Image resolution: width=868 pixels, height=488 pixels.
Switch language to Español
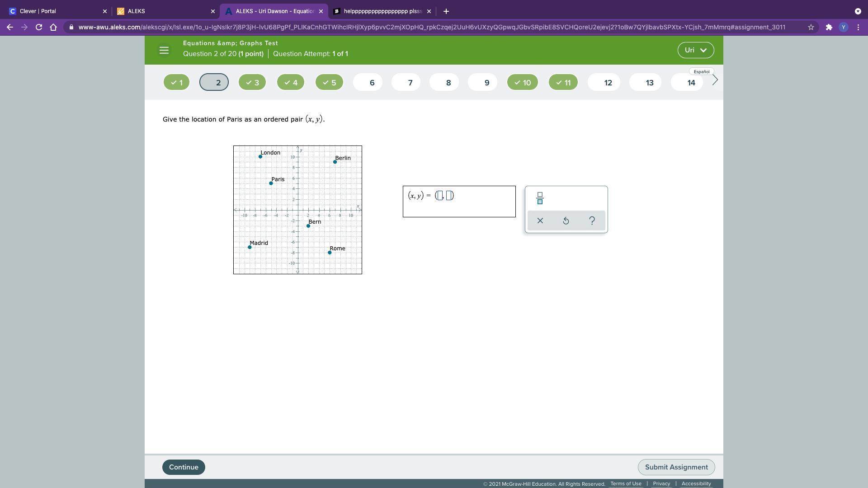[701, 71]
